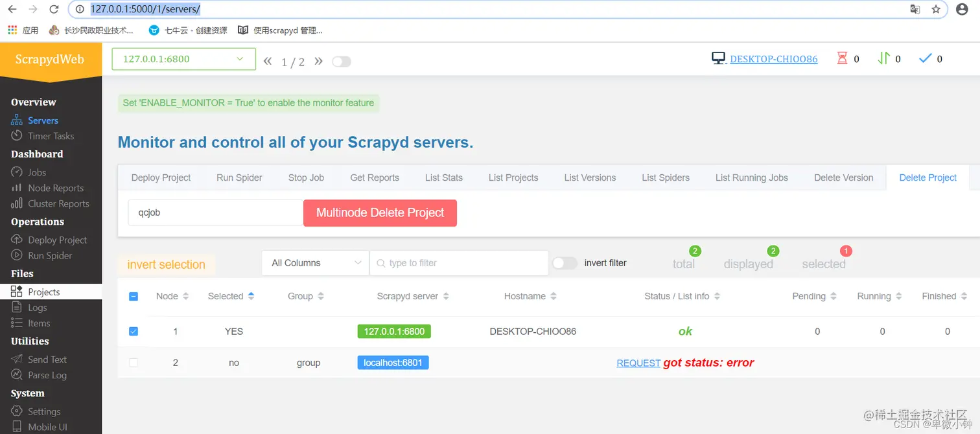This screenshot has height=434, width=980.
Task: Switch to the List Running Jobs tab
Action: 752,177
